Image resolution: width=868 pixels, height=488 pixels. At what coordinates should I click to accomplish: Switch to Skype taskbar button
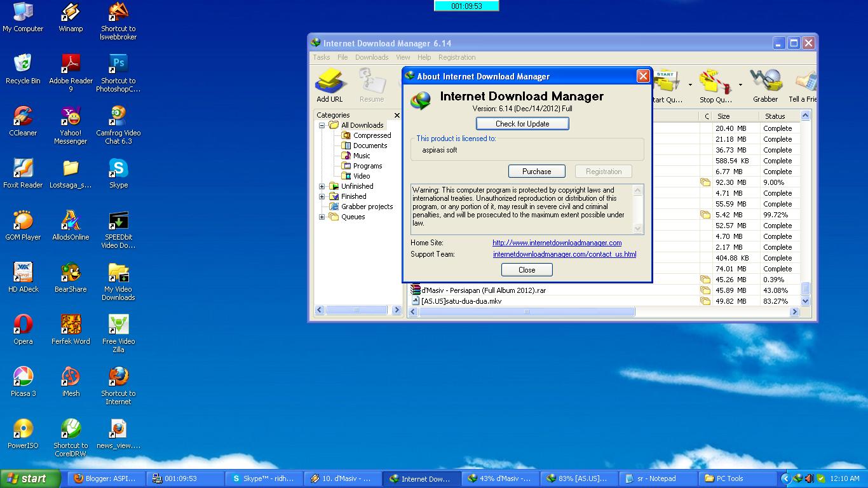[x=264, y=478]
